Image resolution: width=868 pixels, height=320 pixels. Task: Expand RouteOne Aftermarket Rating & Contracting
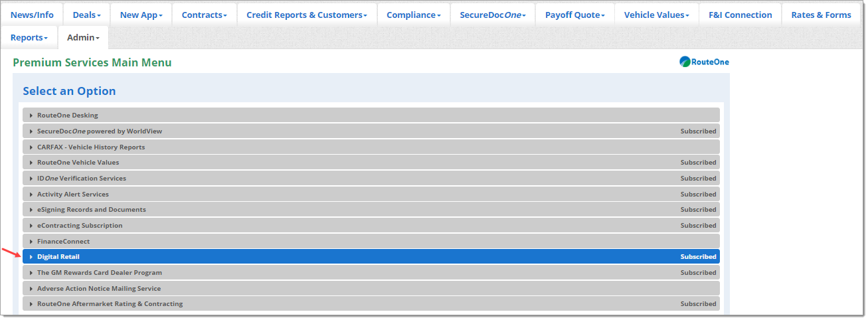click(x=371, y=304)
